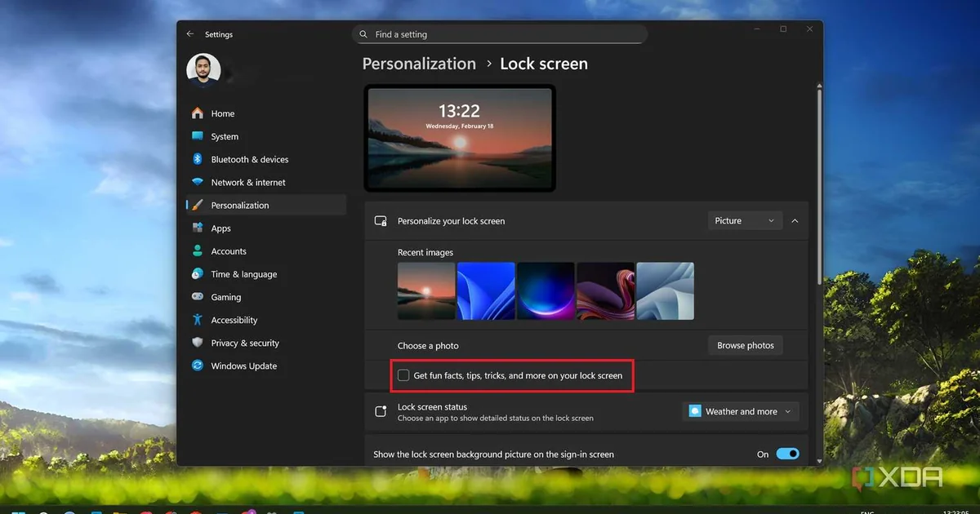Open Home via its house icon
Image resolution: width=980 pixels, height=514 pixels.
tap(198, 113)
